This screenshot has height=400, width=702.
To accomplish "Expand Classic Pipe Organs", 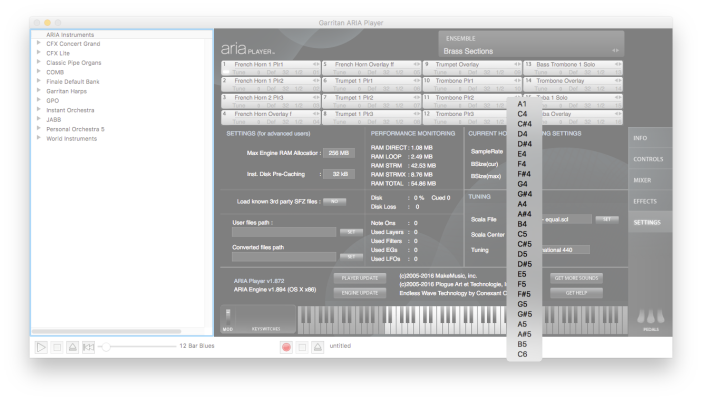I will pos(39,62).
